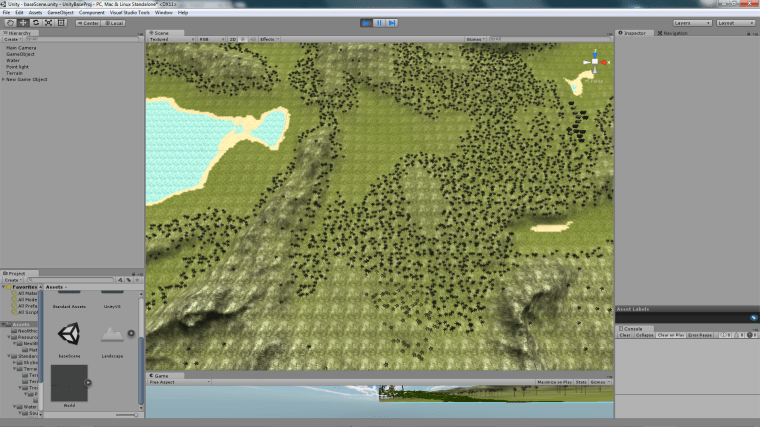This screenshot has width=760, height=427.
Task: Select the Hand tool in toolbar
Action: pos(9,22)
